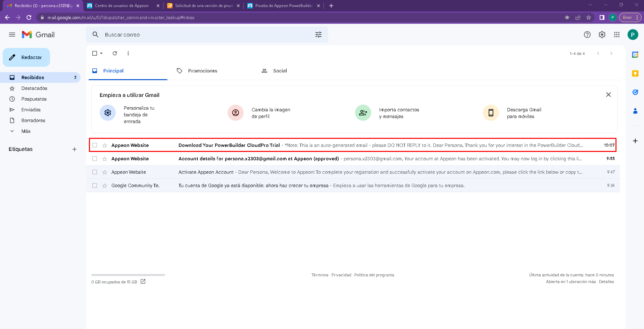
Task: Open Google Keep side panel
Action: 635,73
